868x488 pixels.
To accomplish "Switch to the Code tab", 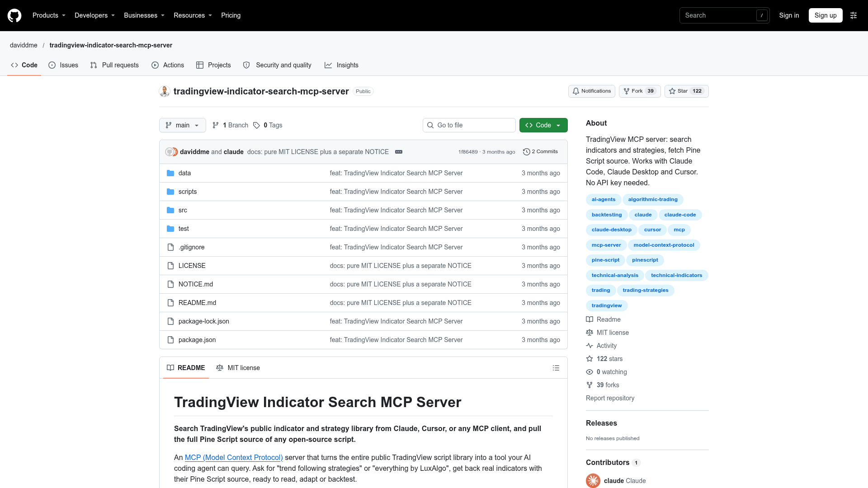I will [x=24, y=65].
